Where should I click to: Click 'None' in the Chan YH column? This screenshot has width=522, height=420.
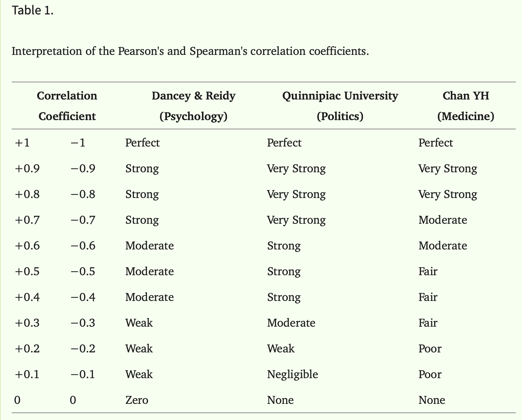click(432, 400)
